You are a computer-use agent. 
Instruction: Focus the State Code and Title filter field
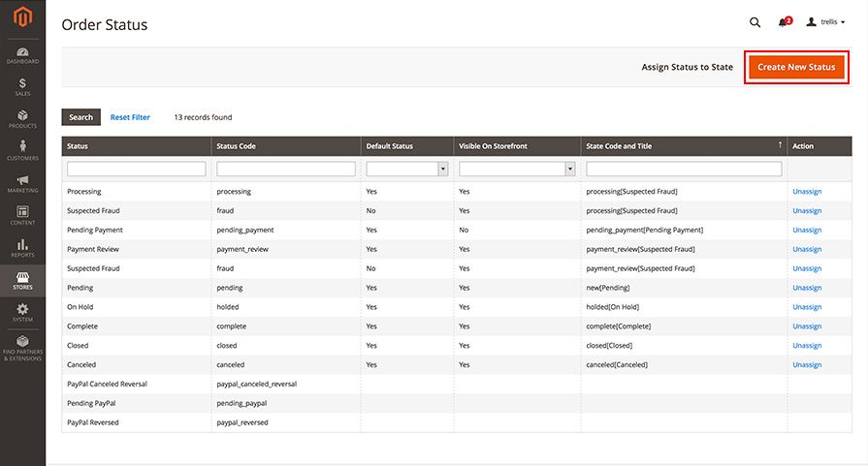[684, 169]
